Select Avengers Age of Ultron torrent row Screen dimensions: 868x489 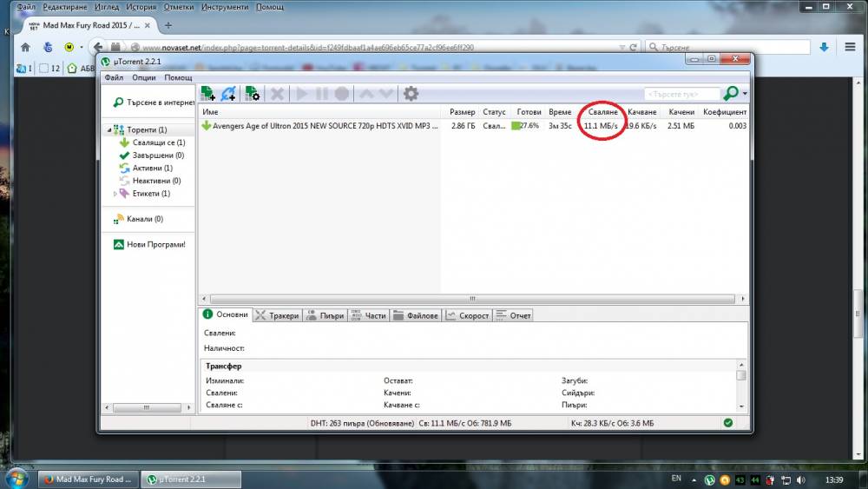pos(473,126)
